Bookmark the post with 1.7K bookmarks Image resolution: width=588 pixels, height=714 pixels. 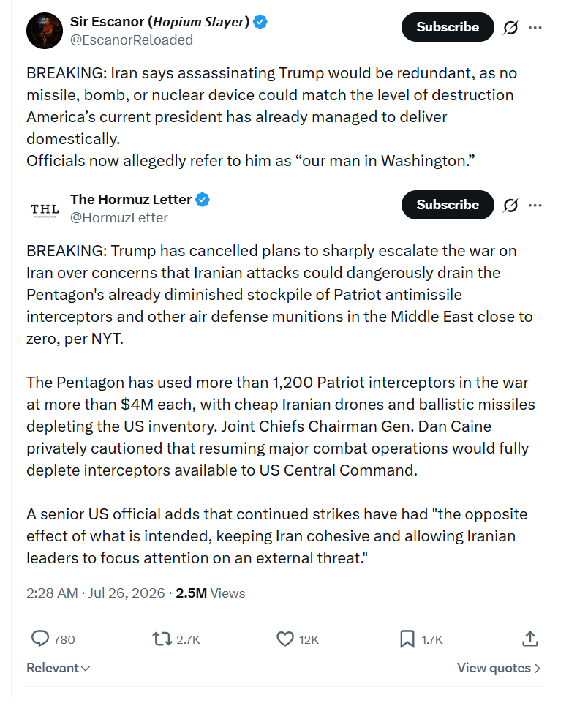click(x=407, y=639)
